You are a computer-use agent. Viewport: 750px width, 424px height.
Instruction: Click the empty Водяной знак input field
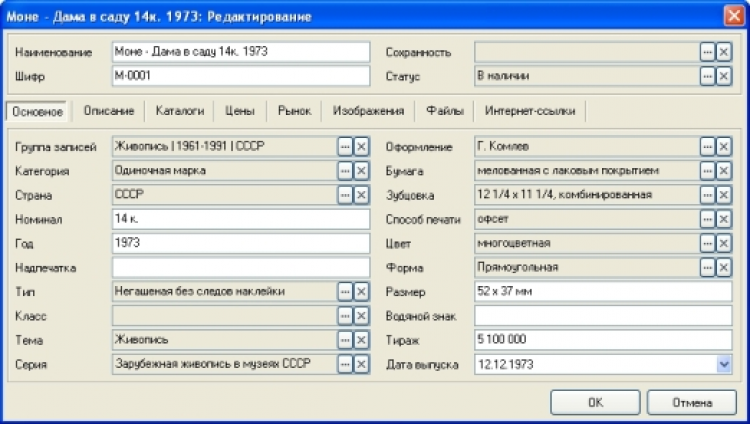pyautogui.click(x=603, y=315)
